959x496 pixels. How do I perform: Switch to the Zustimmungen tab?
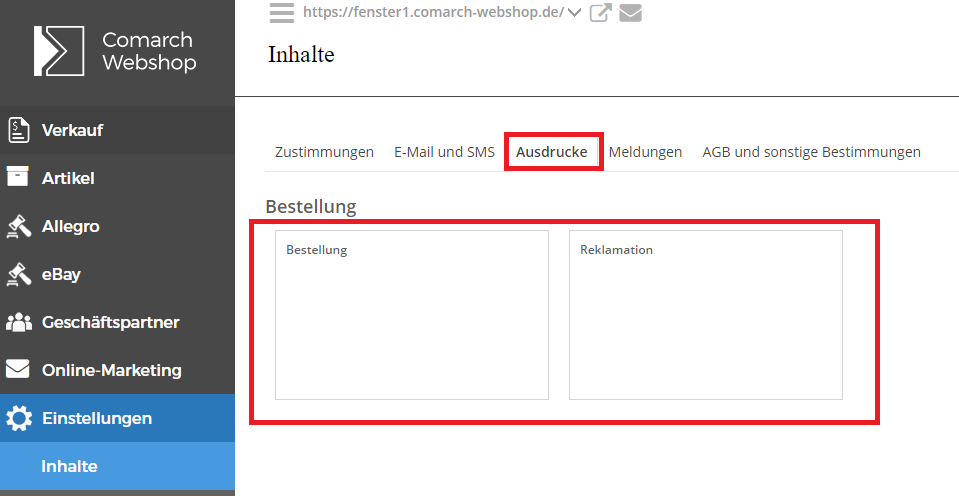tap(324, 152)
